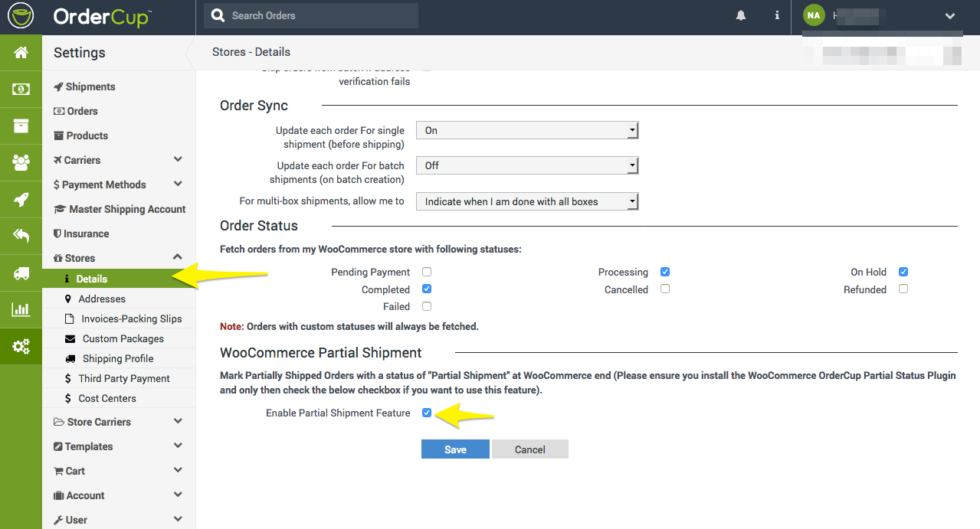Open Orders settings
This screenshot has width=980, height=529.
click(76, 111)
